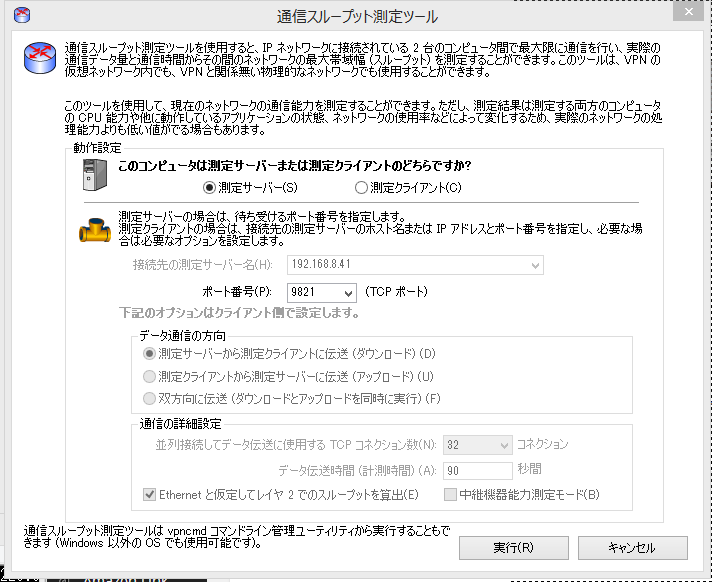The width and height of the screenshot is (712, 582).
Task: Choose the アップロード (U) direction option
Action: point(150,376)
